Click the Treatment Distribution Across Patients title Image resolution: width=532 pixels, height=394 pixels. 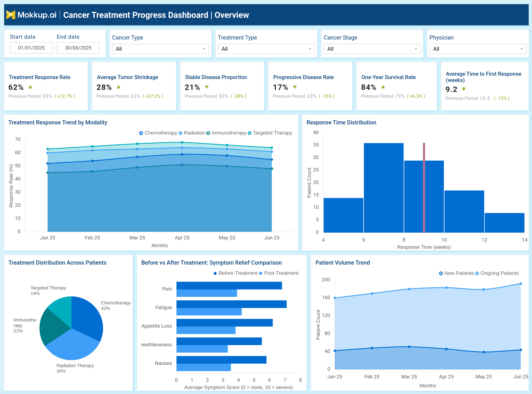click(x=57, y=263)
